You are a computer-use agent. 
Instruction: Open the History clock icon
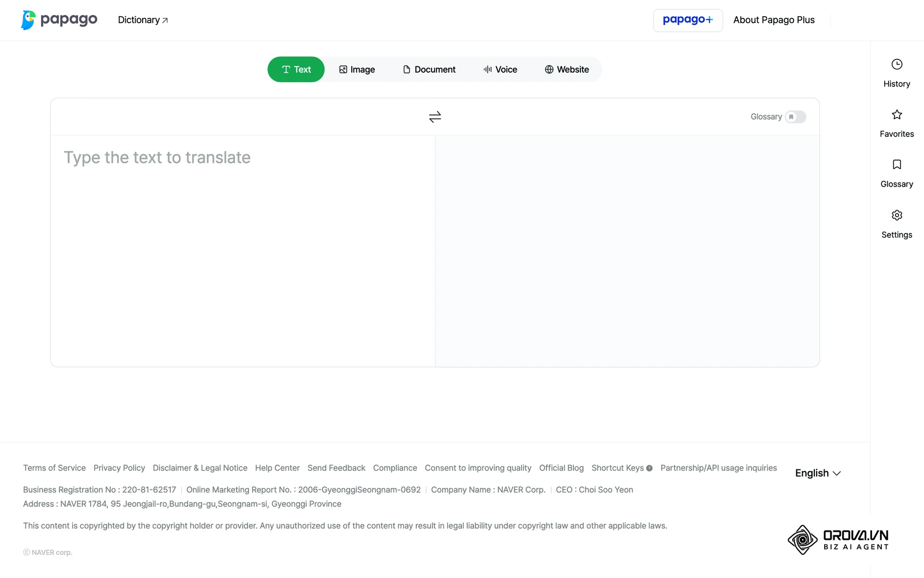click(x=896, y=64)
